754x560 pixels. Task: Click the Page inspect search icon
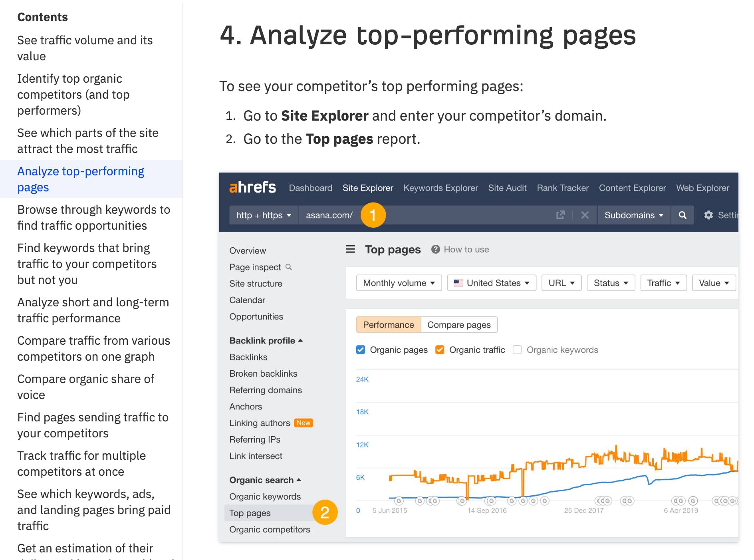click(289, 267)
